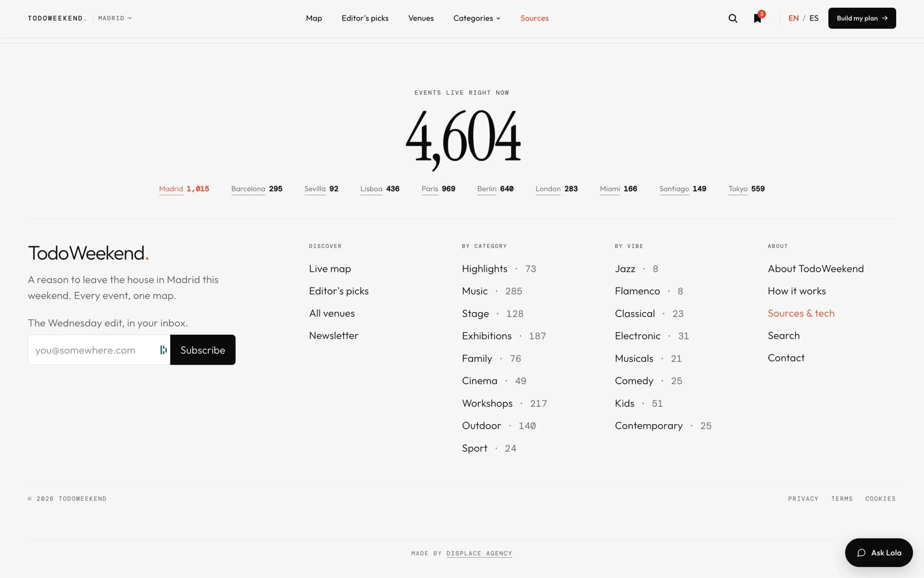
Task: Click the large TodoWeekend footer logo
Action: pyautogui.click(x=88, y=253)
